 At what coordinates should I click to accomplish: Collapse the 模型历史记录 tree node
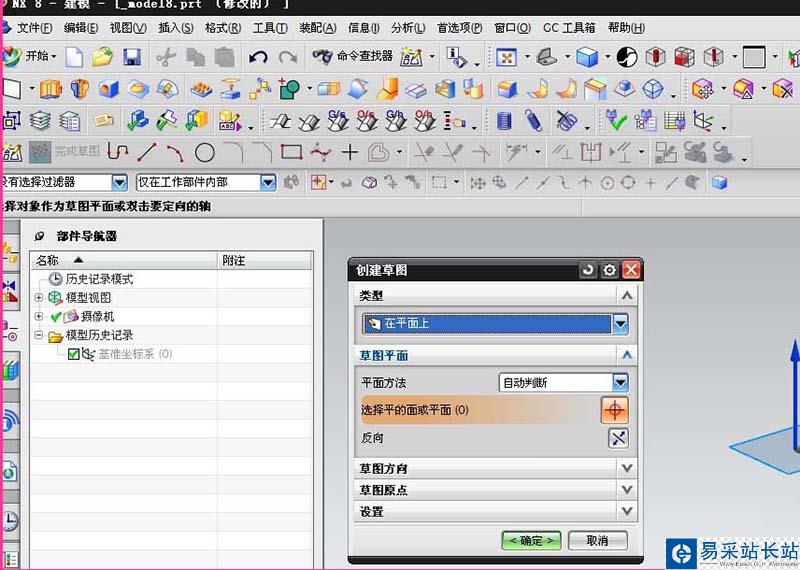point(39,336)
